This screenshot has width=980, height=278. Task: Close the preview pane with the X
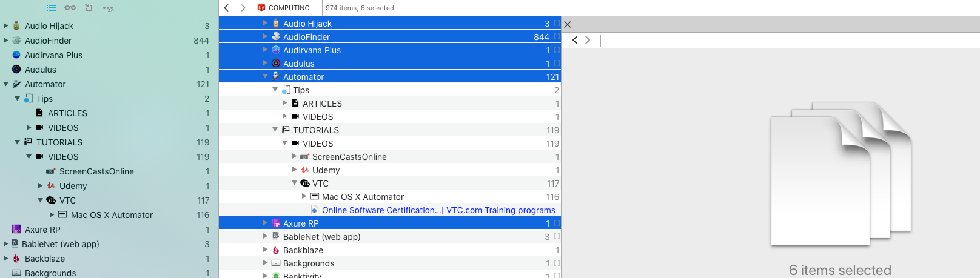click(x=568, y=25)
